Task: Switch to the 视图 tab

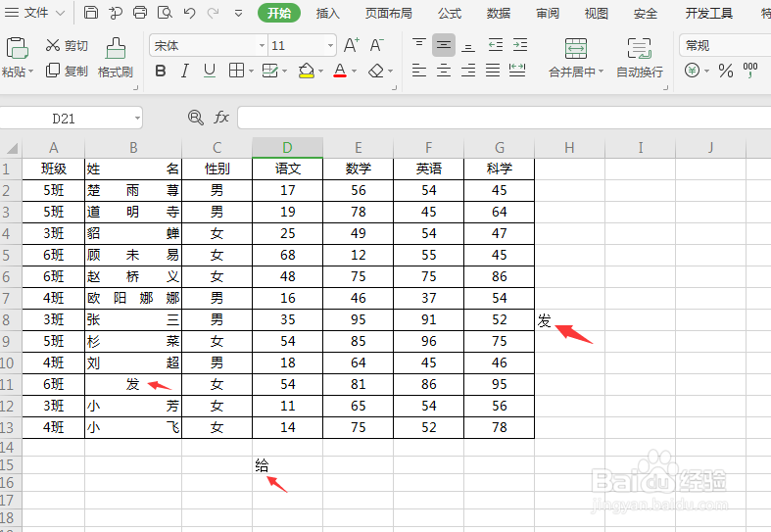Action: pyautogui.click(x=596, y=14)
